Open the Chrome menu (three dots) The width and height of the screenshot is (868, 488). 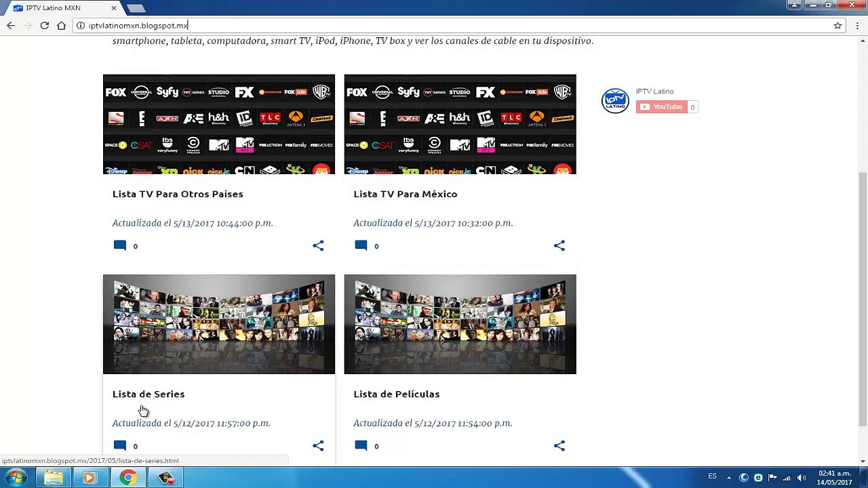(858, 25)
